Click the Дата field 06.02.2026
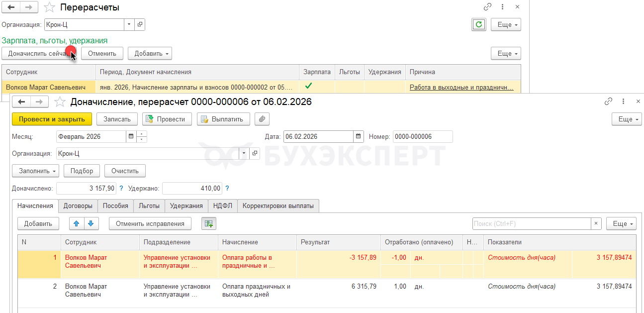 318,136
